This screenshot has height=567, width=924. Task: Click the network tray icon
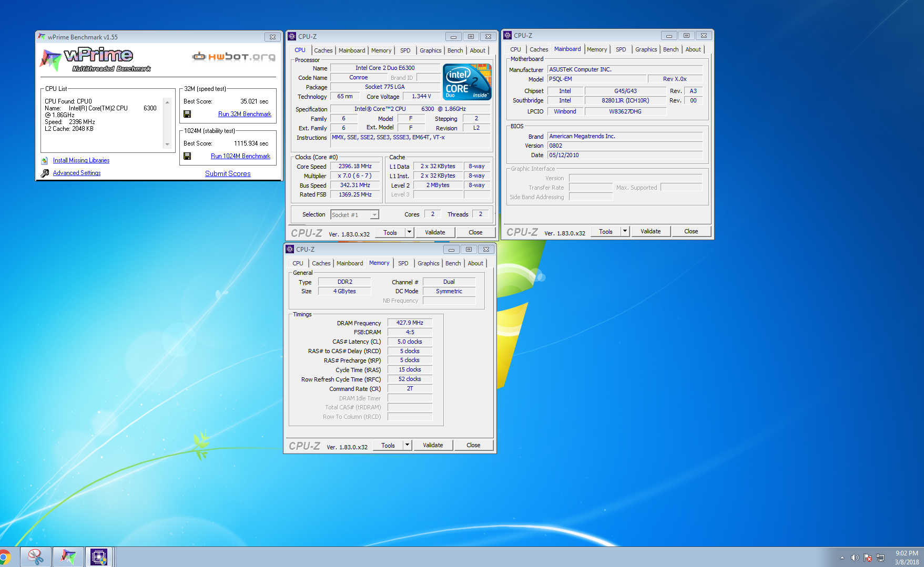coord(880,558)
